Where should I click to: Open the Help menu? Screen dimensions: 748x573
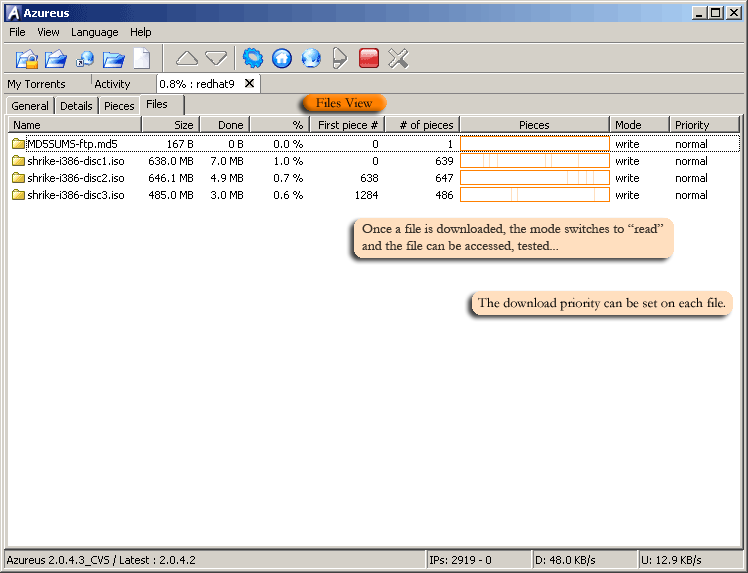point(141,32)
